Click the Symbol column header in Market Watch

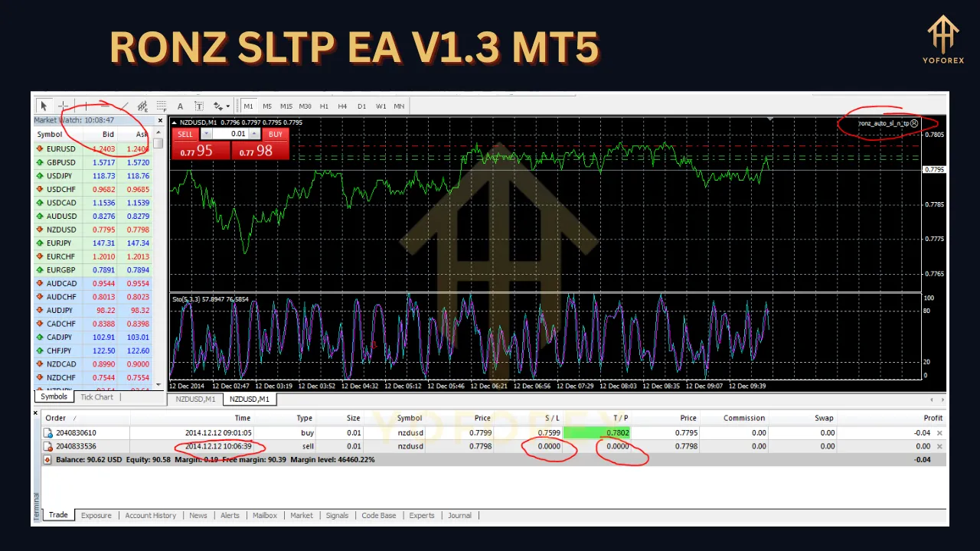pos(50,135)
